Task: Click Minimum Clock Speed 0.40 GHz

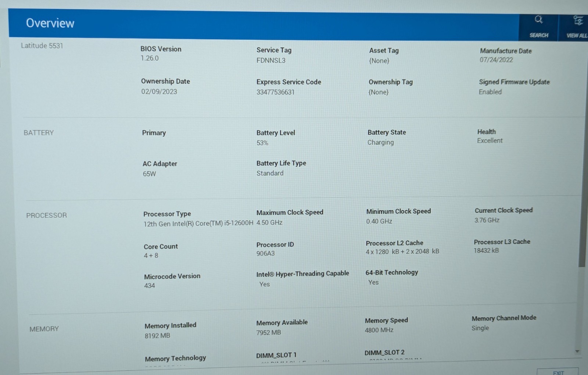Action: click(379, 221)
